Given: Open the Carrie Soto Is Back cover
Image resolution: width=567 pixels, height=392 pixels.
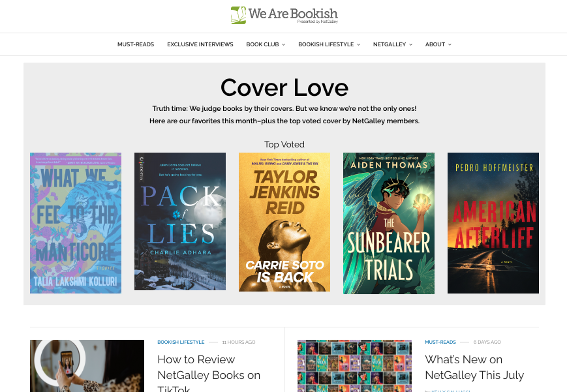Looking at the screenshot, I should coord(284,222).
